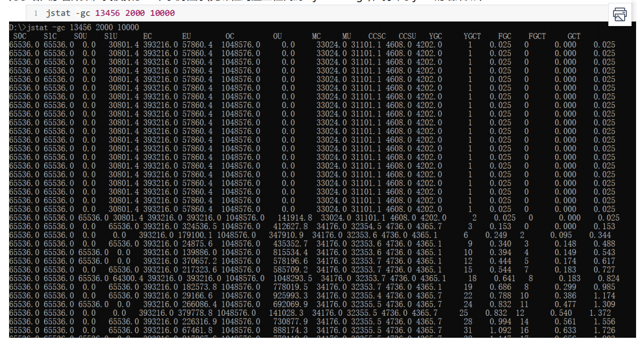Click the OU value 815534.4
This screenshot has width=644, height=344.
click(x=291, y=252)
